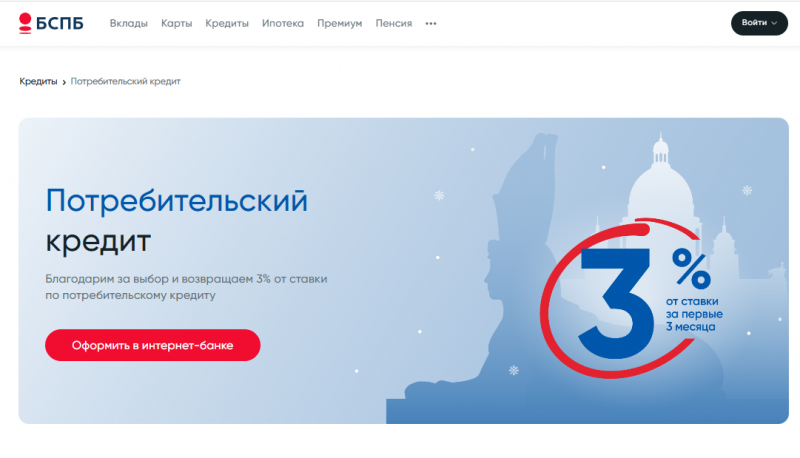Open the Премиум section

(340, 23)
